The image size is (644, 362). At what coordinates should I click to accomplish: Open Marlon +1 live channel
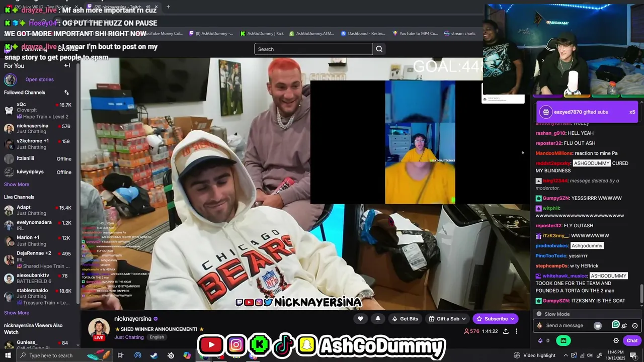[38, 240]
